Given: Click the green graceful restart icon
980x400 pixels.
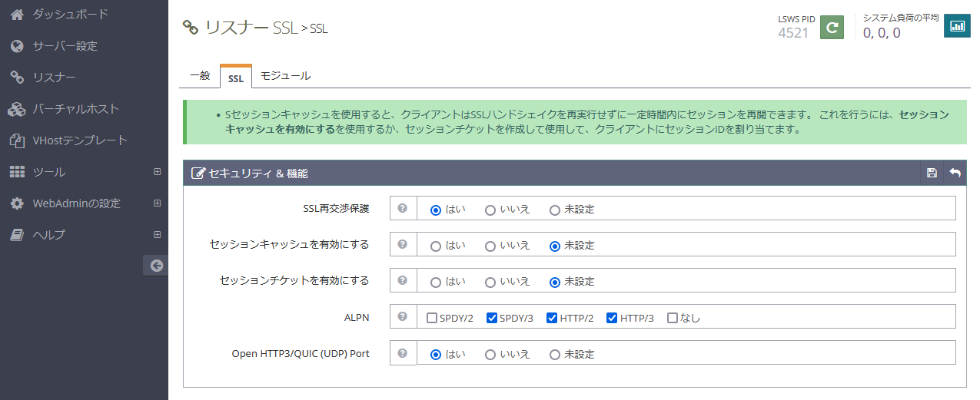Looking at the screenshot, I should 832,27.
